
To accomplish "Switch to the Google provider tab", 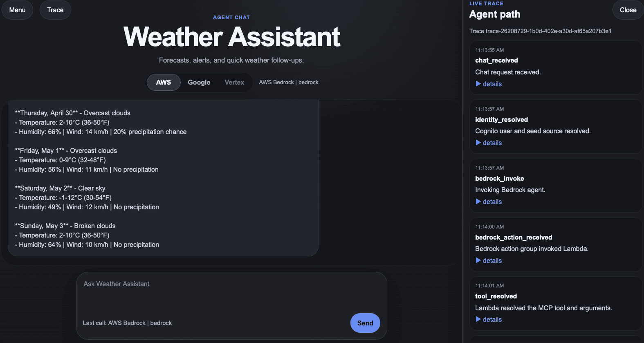I will pos(199,82).
